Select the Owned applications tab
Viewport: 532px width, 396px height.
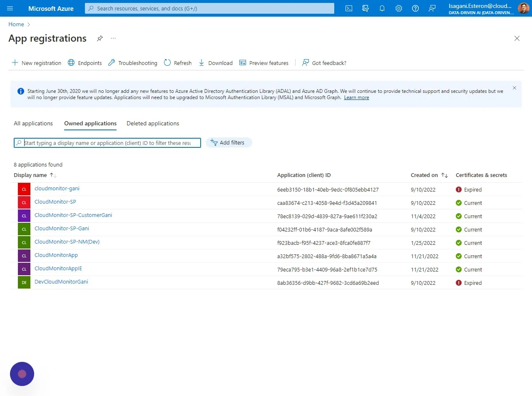click(90, 123)
